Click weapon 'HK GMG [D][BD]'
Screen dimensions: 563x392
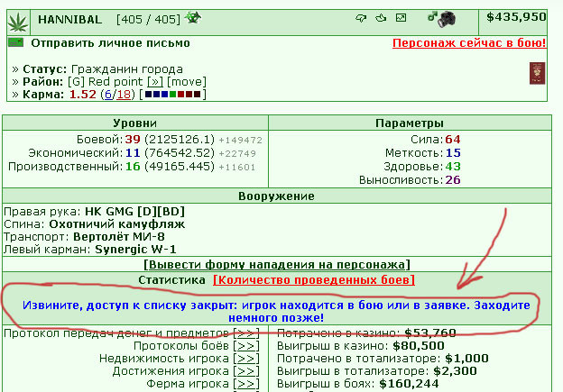pos(134,212)
